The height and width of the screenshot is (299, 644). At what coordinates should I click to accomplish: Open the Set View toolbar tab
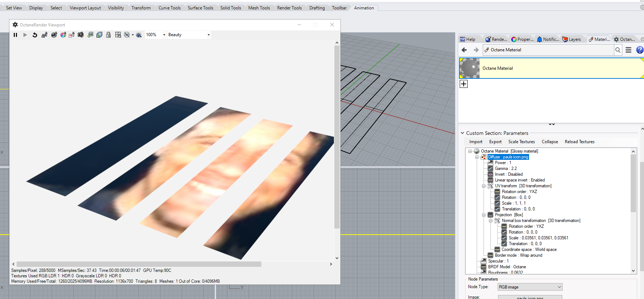(x=14, y=8)
